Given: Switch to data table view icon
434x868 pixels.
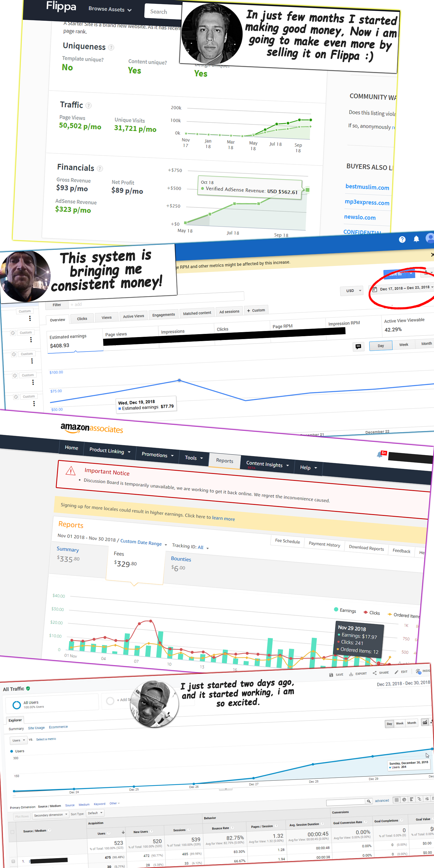Looking at the screenshot, I should [x=397, y=800].
